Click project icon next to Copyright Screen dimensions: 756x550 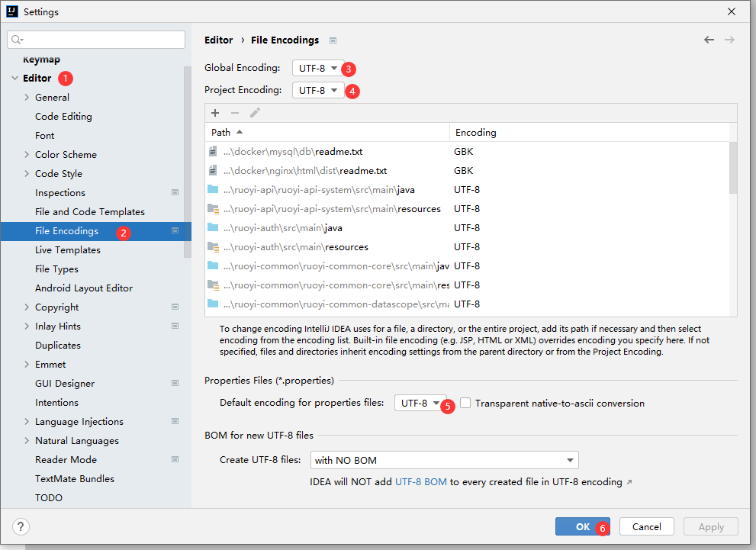coord(175,307)
